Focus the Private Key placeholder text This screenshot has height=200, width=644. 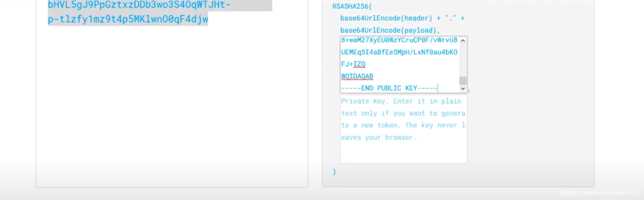[x=403, y=119]
